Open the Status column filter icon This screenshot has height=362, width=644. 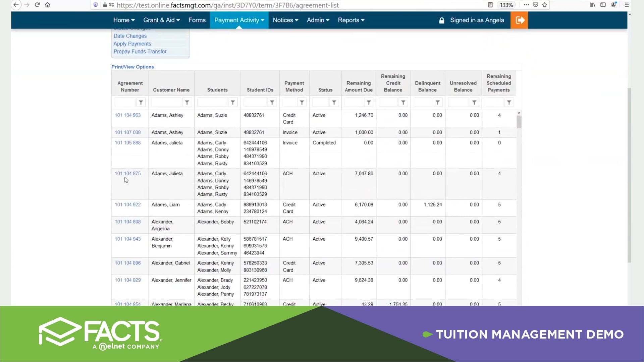(x=334, y=103)
